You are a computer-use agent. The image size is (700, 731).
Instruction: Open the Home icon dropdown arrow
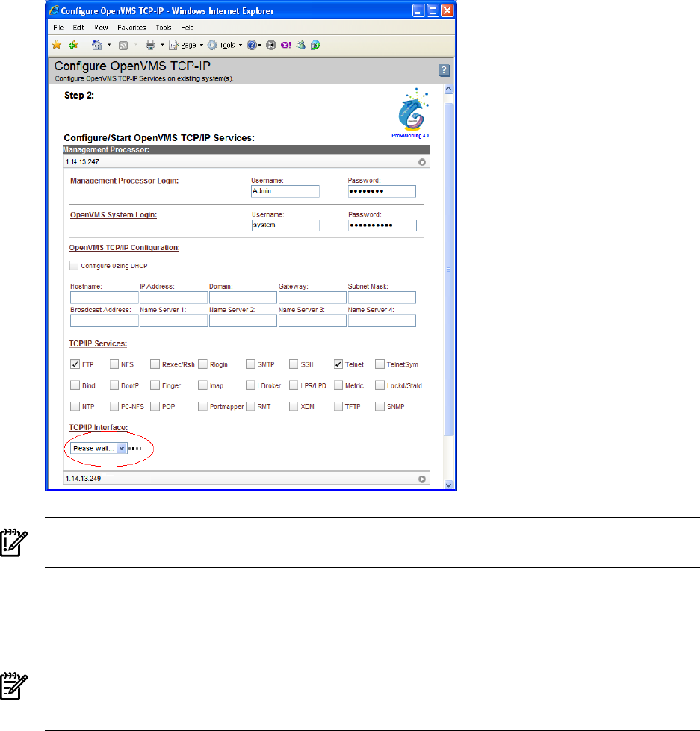(x=109, y=45)
